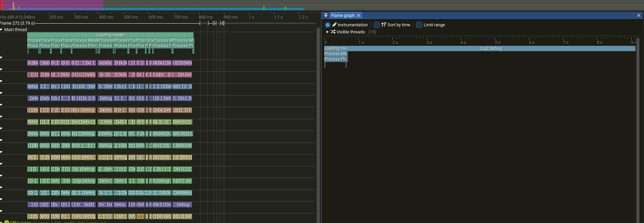Enable the Sort by time checkbox

(377, 25)
